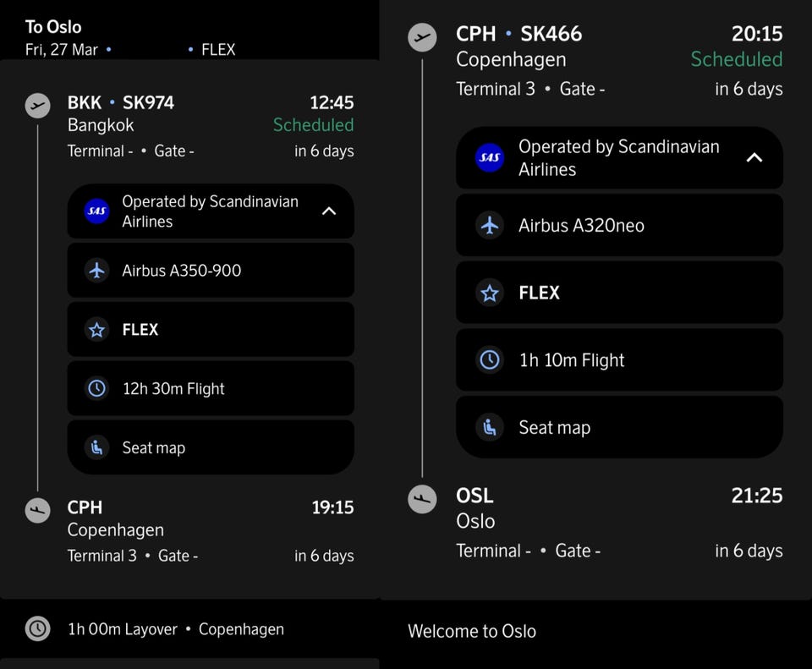The image size is (812, 669).
Task: Open Seat map for Copenhagen to Oslo flight
Action: [x=619, y=427]
